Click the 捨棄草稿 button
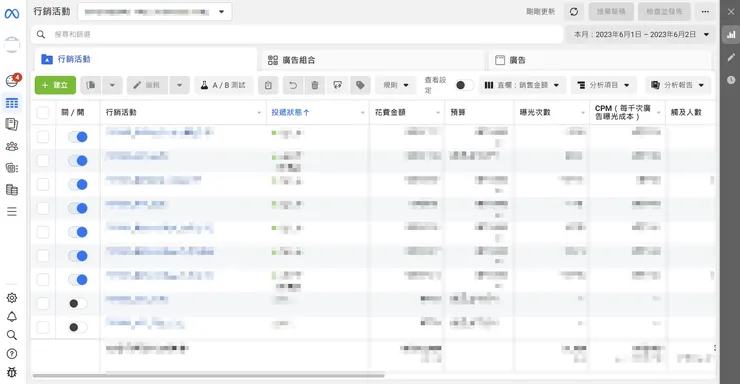The height and width of the screenshot is (384, 740). 611,12
